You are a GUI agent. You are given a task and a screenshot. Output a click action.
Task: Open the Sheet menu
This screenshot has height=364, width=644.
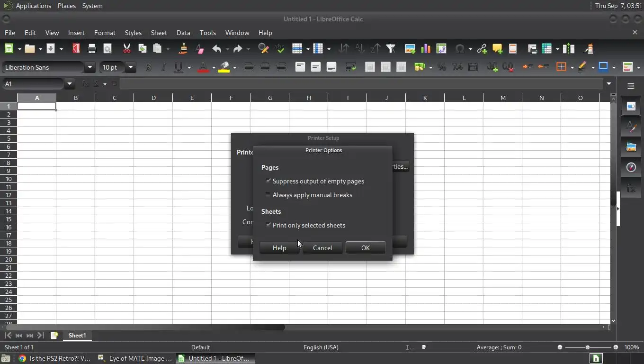pyautogui.click(x=159, y=33)
